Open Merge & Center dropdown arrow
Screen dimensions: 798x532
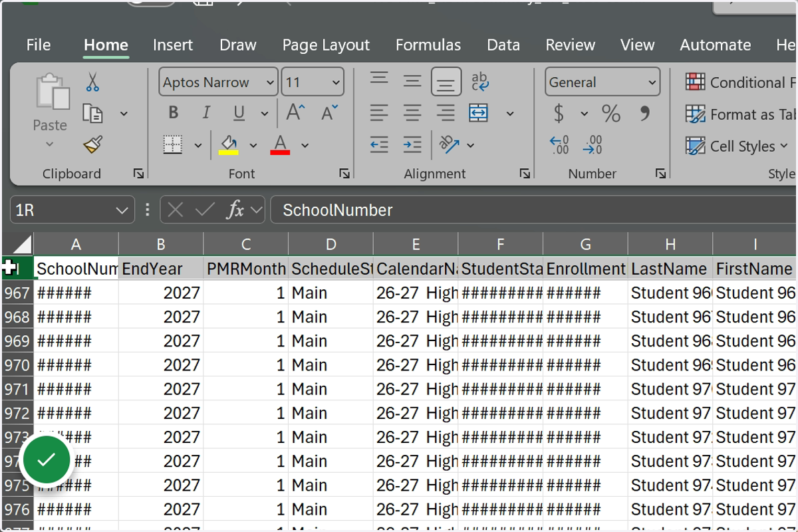[x=510, y=114]
